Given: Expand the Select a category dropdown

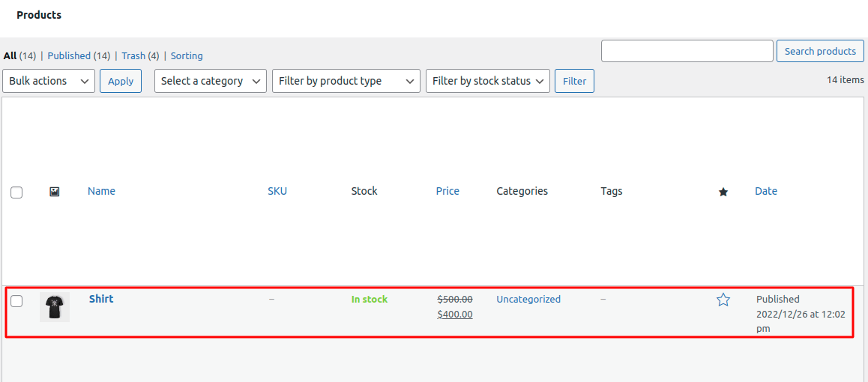Looking at the screenshot, I should click(211, 81).
